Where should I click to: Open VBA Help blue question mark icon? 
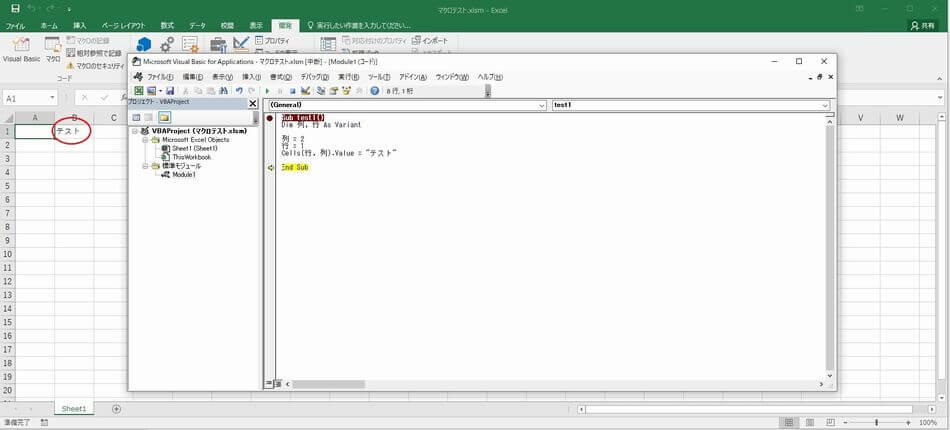click(374, 91)
